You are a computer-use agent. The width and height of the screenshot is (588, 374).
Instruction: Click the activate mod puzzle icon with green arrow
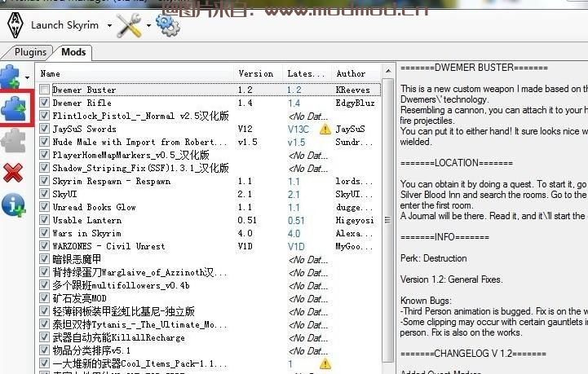(14, 108)
